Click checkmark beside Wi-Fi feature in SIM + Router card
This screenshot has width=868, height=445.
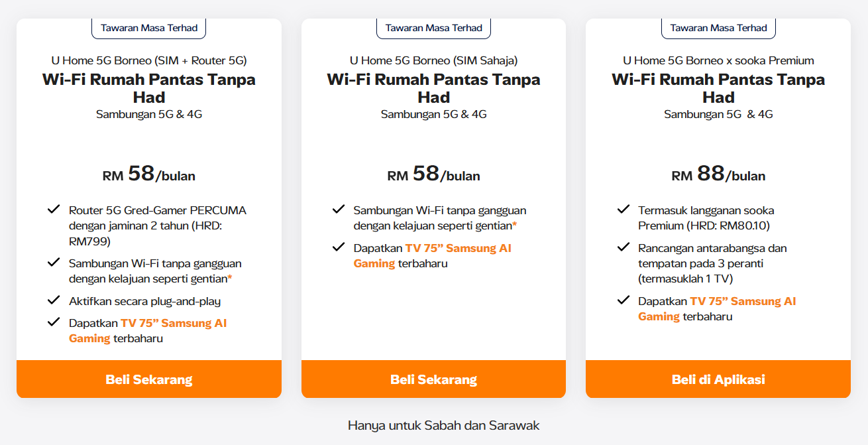(x=54, y=263)
